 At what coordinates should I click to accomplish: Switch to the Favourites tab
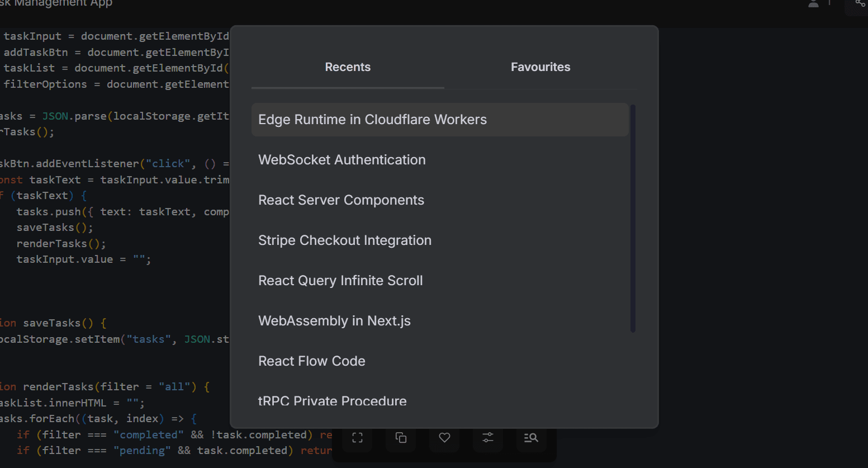540,67
